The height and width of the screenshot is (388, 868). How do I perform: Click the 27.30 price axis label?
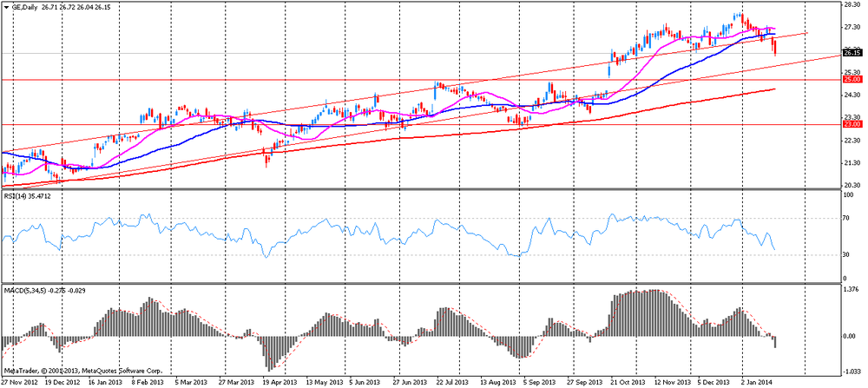point(851,27)
